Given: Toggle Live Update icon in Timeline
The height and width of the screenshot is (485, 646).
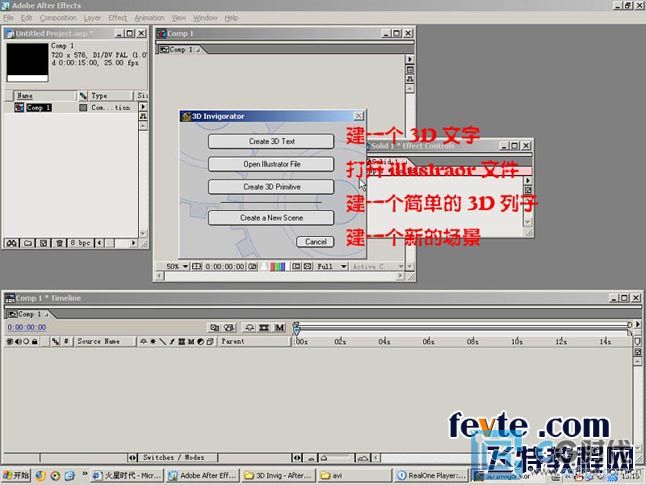Looking at the screenshot, I should click(214, 328).
